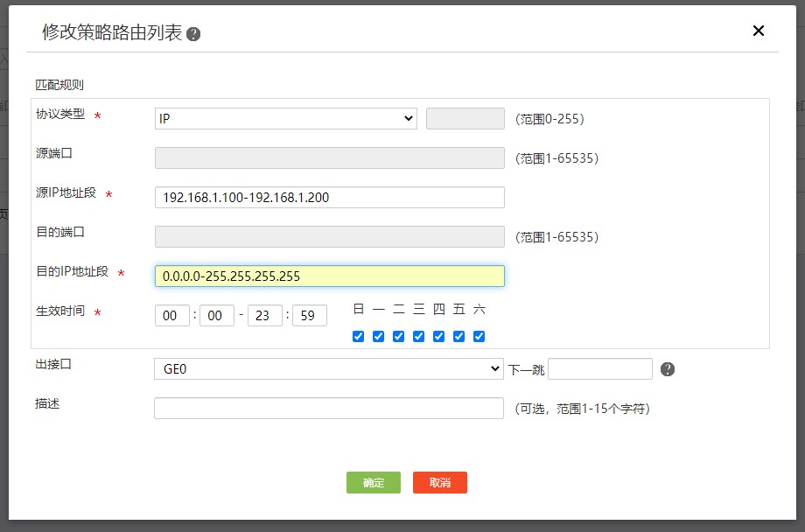Click the protocol number field (范围0-255)
Viewport: 805px width, 532px height.
point(465,119)
